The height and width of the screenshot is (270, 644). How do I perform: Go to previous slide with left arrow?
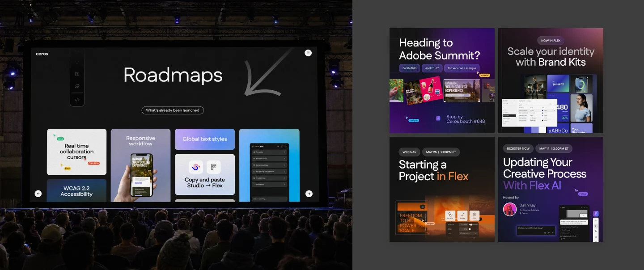pyautogui.click(x=38, y=194)
